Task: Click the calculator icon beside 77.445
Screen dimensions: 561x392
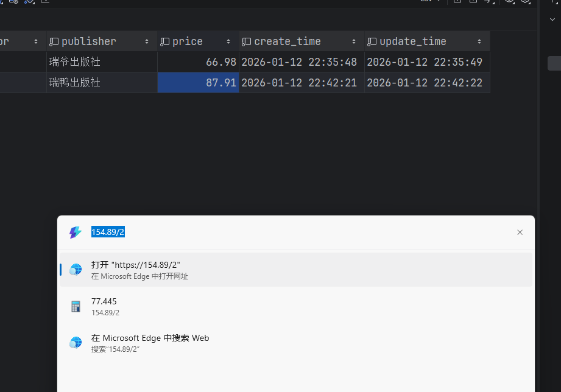Action: coord(76,307)
